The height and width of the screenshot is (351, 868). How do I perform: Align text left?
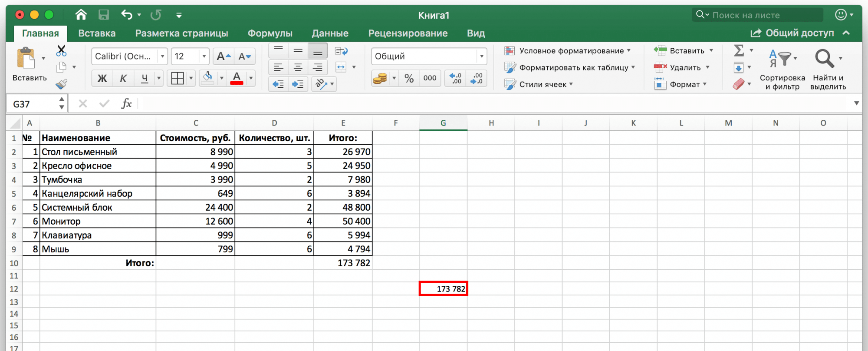coord(278,67)
